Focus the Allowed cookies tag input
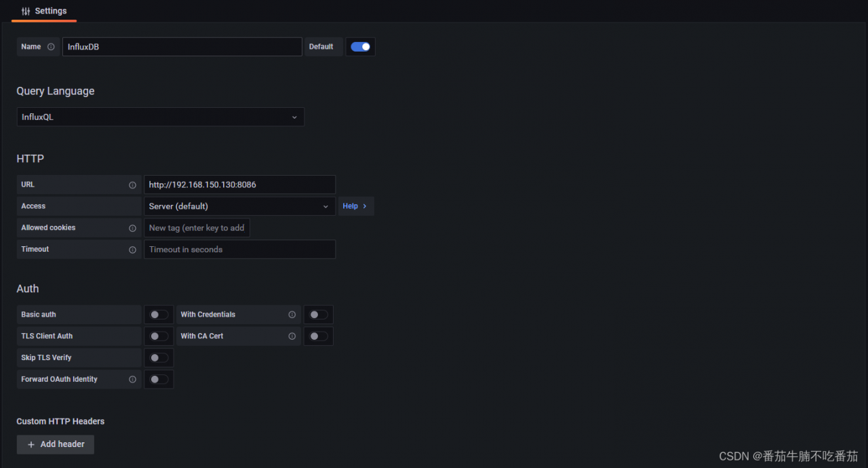Image resolution: width=868 pixels, height=468 pixels. click(x=197, y=228)
